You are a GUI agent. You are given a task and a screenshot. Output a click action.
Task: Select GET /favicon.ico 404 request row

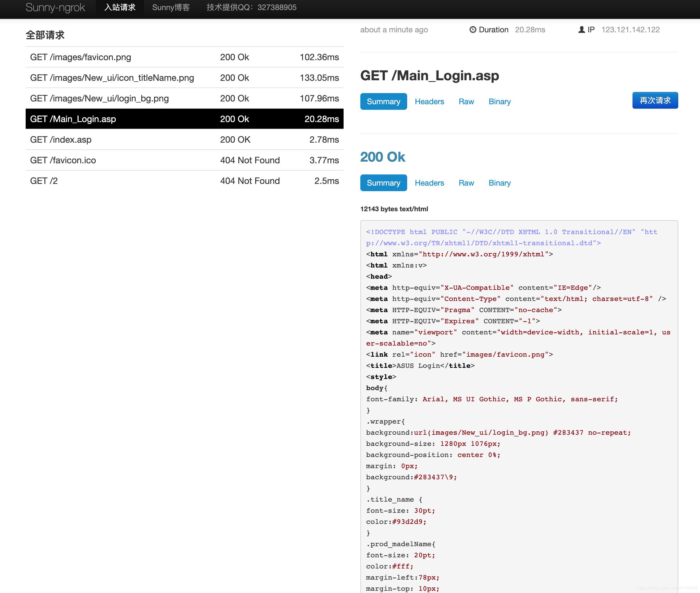[184, 160]
